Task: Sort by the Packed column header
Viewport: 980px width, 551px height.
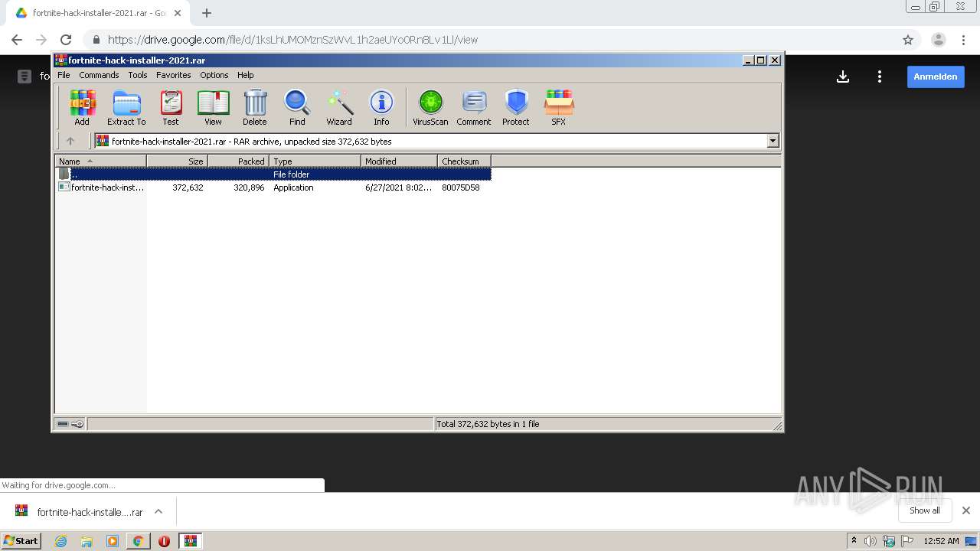Action: [x=238, y=161]
